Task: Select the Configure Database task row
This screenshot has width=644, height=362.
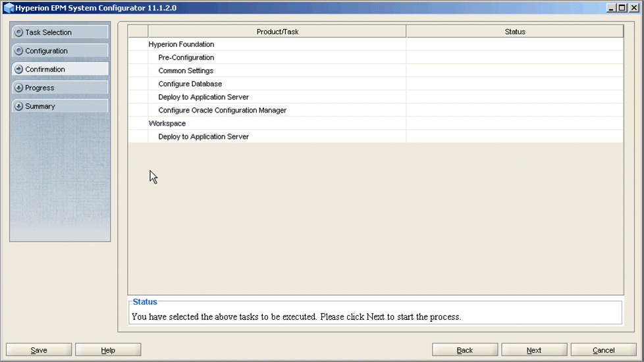Action: tap(375, 84)
